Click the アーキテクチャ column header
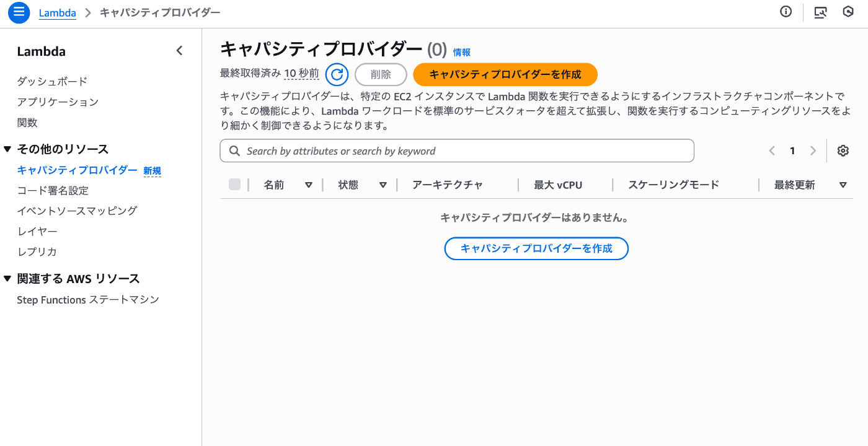 (448, 185)
